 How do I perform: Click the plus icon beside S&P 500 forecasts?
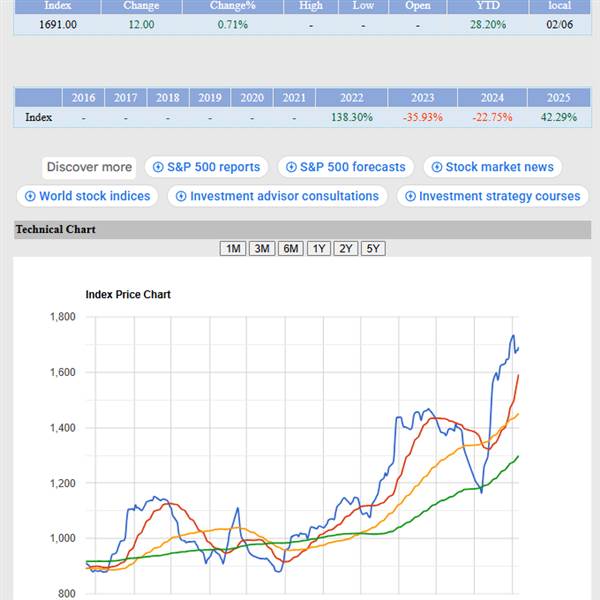(291, 167)
